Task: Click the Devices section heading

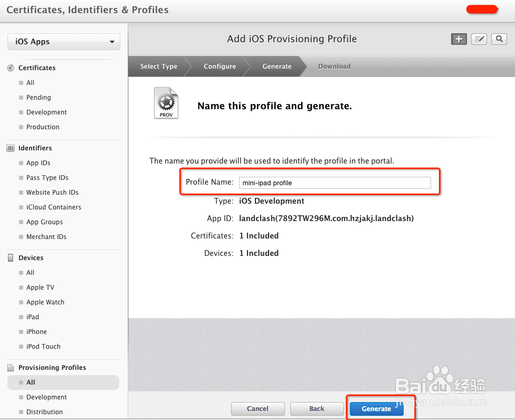Action: click(x=31, y=258)
